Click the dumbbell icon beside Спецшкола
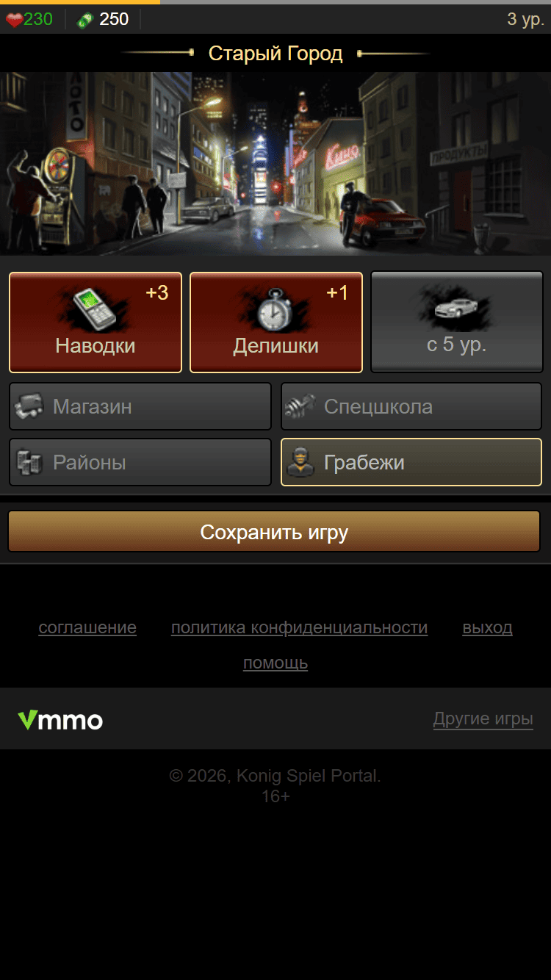The image size is (551, 980). pyautogui.click(x=300, y=406)
